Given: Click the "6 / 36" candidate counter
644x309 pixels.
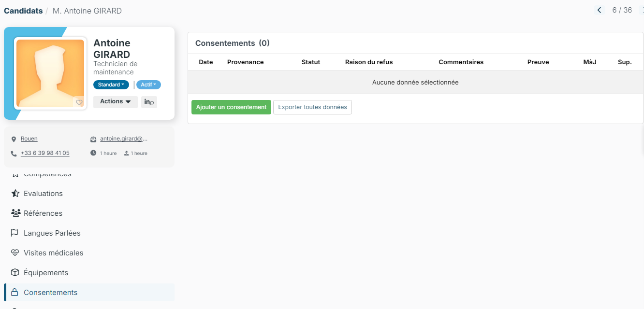Looking at the screenshot, I should 622,10.
